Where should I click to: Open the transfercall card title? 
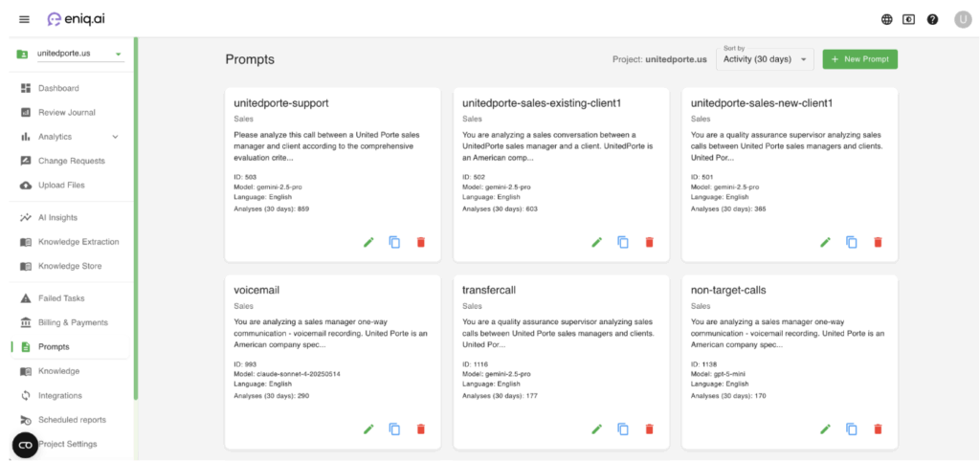489,291
